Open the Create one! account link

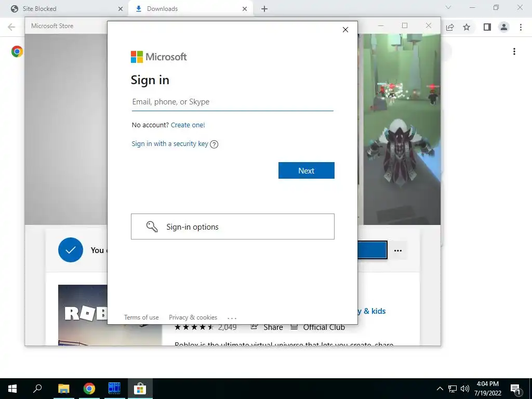click(188, 125)
